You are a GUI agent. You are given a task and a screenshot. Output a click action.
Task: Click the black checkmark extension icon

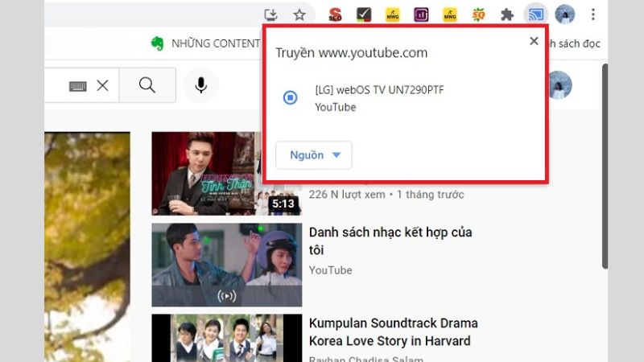(x=364, y=14)
